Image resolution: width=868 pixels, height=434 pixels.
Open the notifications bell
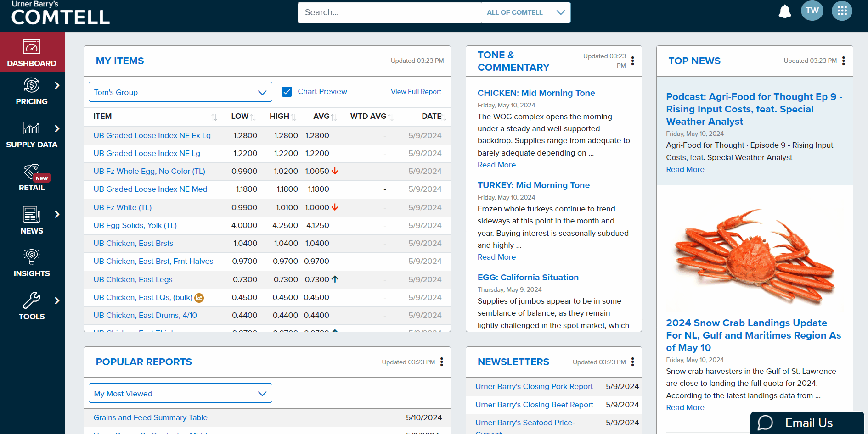(785, 11)
